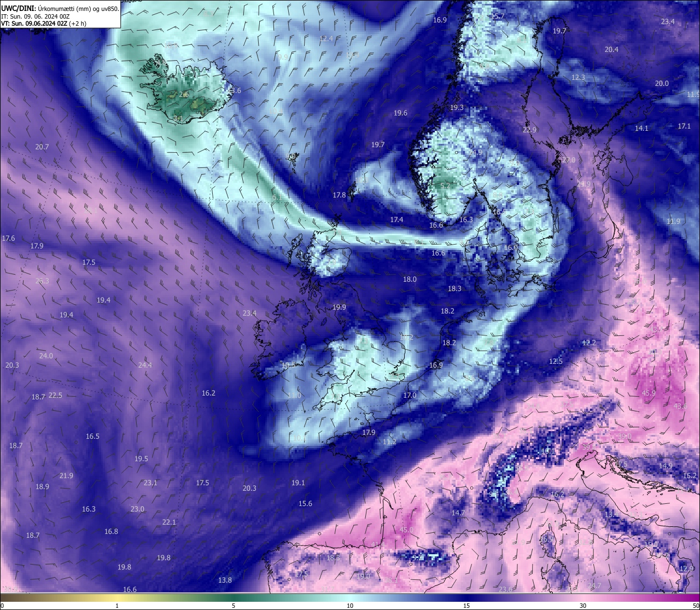Click the map value '19.3'
Viewport: 700px width, 610px height.
(457, 107)
